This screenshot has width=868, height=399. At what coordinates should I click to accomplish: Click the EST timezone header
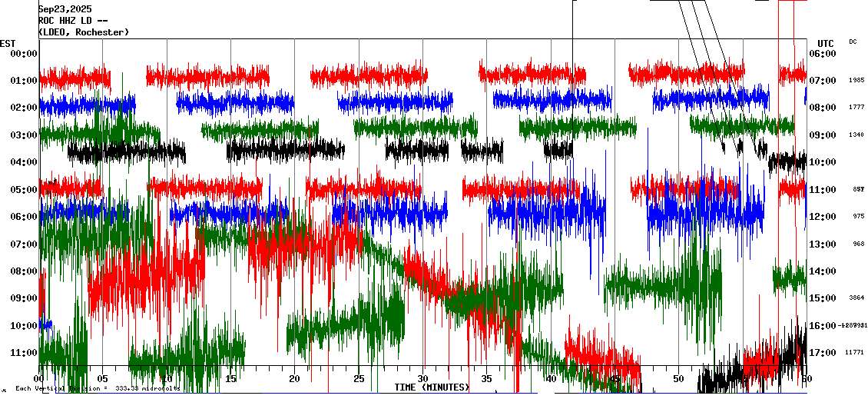pos(8,43)
